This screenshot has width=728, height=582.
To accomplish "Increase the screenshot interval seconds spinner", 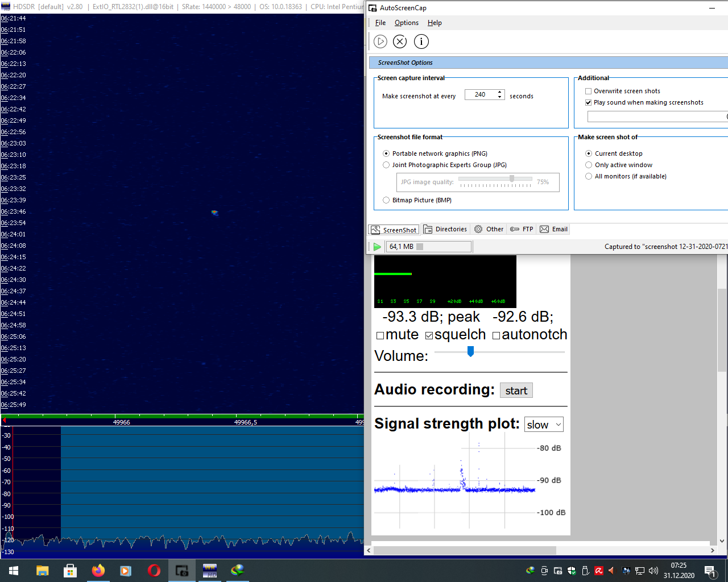I will tap(500, 92).
